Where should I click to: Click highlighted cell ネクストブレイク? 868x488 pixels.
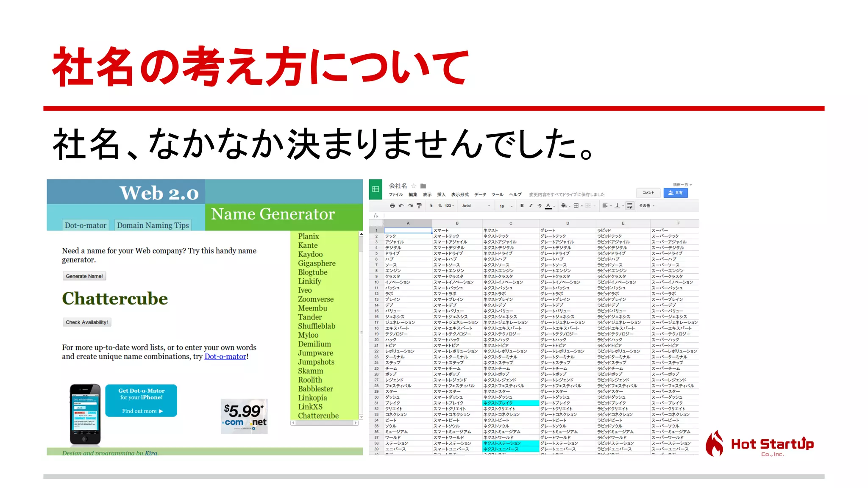click(511, 403)
